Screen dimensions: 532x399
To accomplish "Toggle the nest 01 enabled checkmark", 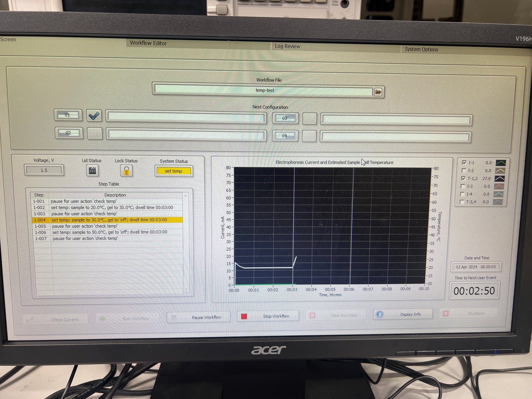I will 94,116.
